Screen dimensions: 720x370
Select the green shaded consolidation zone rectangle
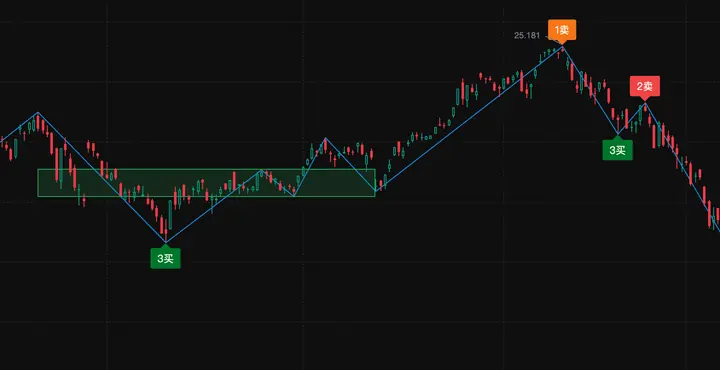[206, 183]
